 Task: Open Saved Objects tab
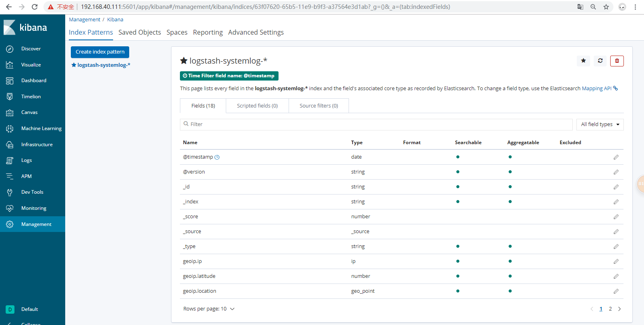(x=140, y=32)
